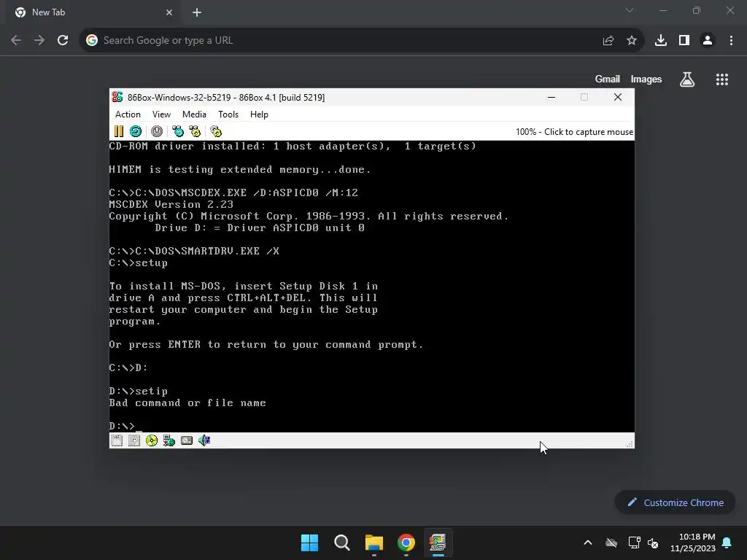
Task: Open the Images link
Action: coord(646,79)
